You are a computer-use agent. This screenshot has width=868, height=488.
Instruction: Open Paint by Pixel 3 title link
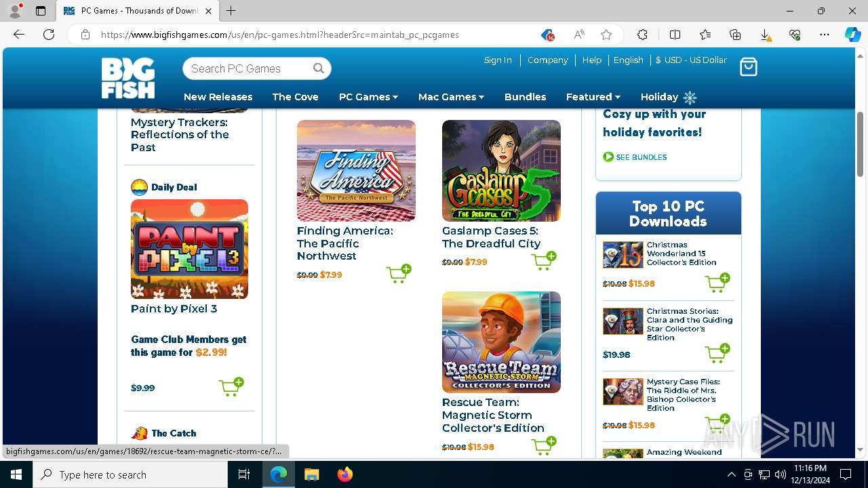click(x=174, y=308)
